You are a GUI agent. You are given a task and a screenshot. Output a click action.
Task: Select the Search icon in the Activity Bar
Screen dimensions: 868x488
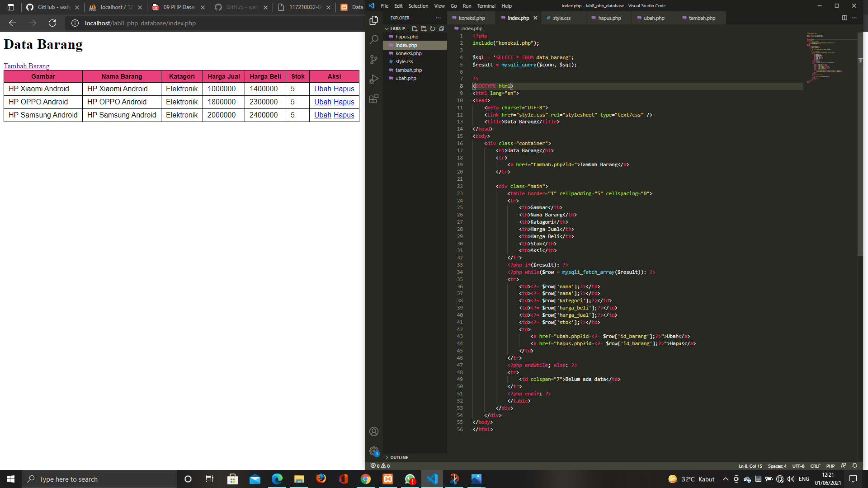tap(373, 39)
